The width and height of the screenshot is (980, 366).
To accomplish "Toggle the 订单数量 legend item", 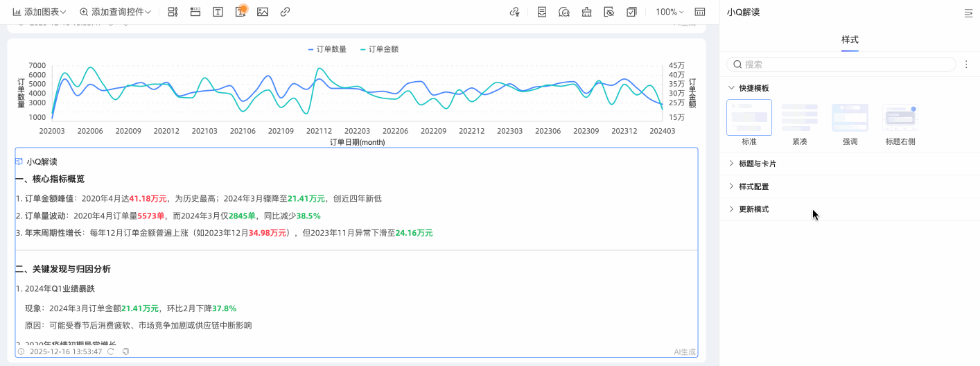I will tap(327, 49).
